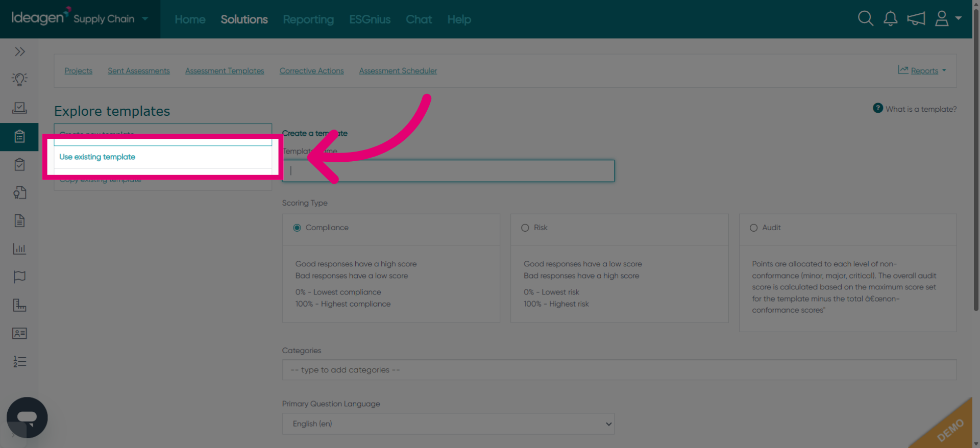Open the Assessment Templates link
The image size is (980, 448).
tap(225, 71)
